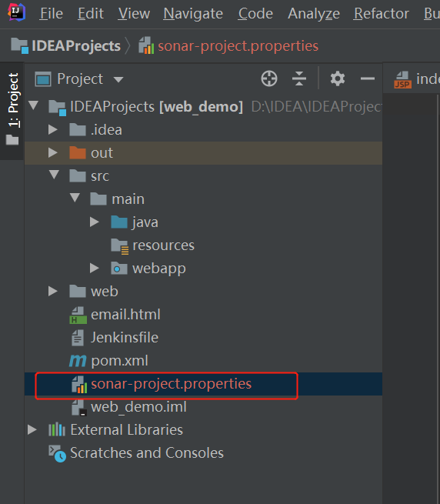Expand the External Libraries arrow
The height and width of the screenshot is (504, 440).
click(x=32, y=430)
